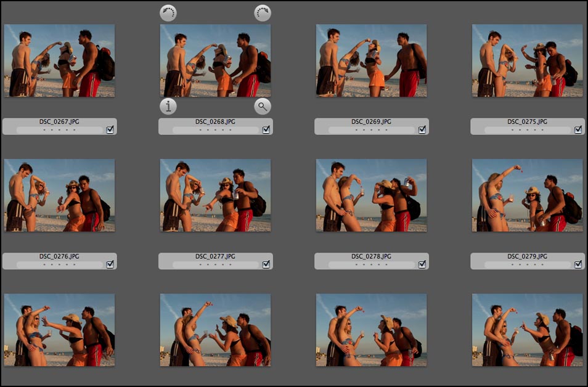588x387 pixels.
Task: Uncheck the DSC_0268.JPG checkbox
Action: tap(266, 130)
